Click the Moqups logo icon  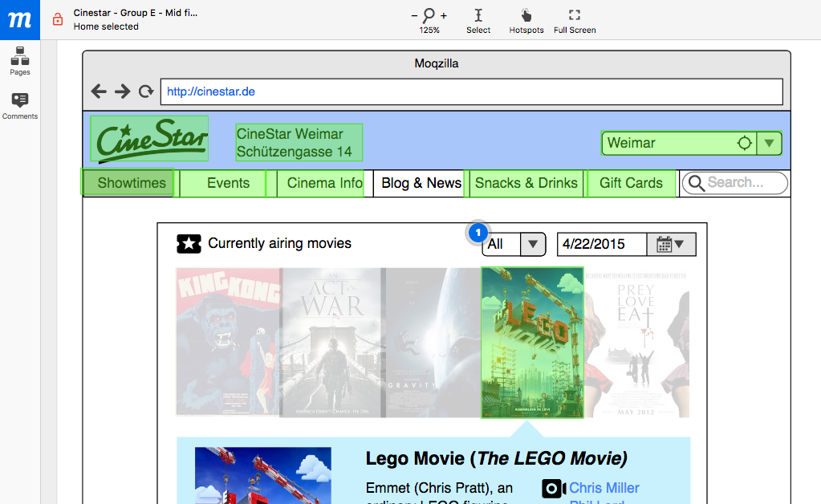(19, 19)
